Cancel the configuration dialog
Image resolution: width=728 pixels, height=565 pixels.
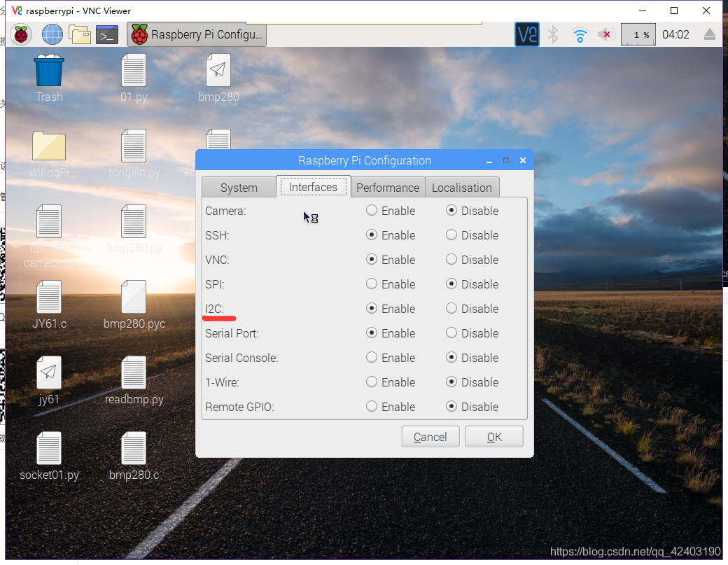[x=430, y=437]
